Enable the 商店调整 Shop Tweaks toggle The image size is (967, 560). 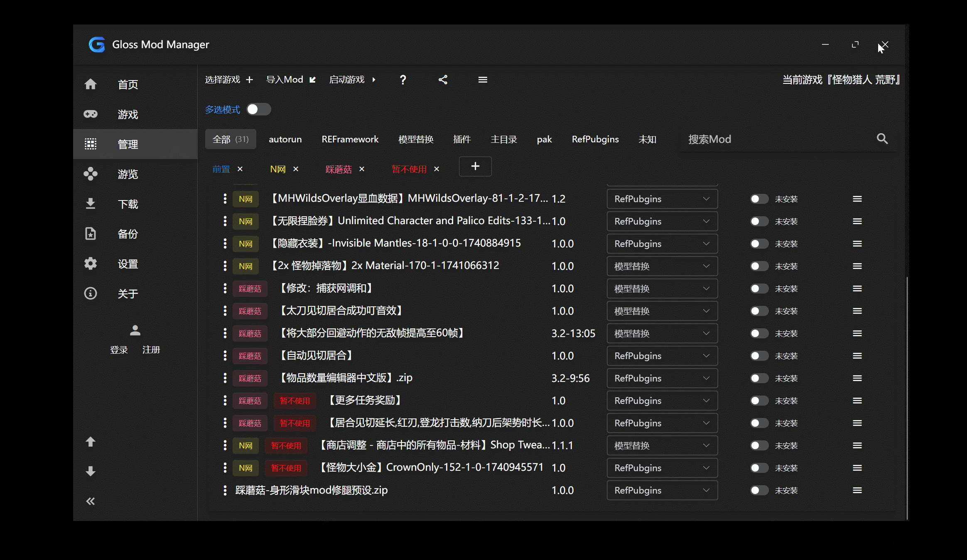pyautogui.click(x=759, y=445)
